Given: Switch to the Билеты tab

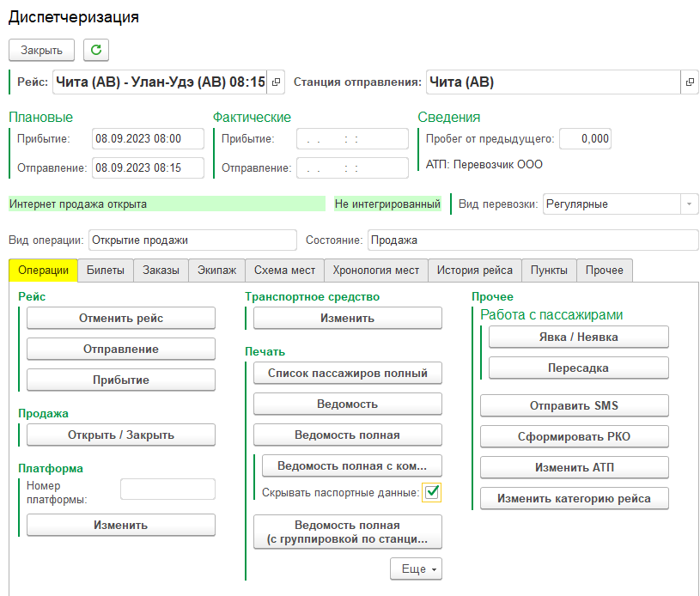Looking at the screenshot, I should coord(106,270).
